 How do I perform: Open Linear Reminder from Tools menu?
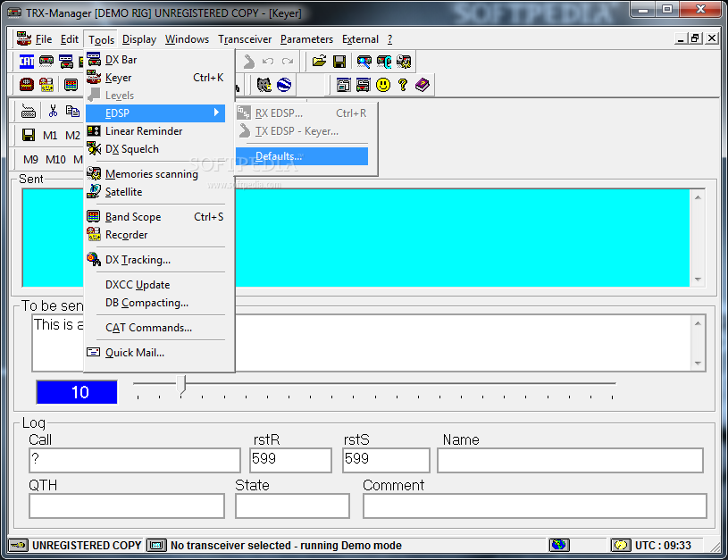(x=155, y=131)
